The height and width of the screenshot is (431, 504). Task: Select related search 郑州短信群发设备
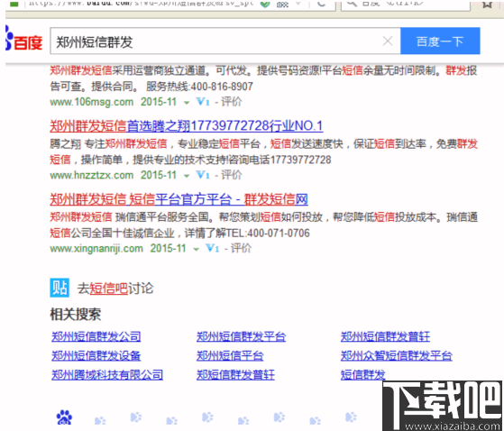[96, 355]
